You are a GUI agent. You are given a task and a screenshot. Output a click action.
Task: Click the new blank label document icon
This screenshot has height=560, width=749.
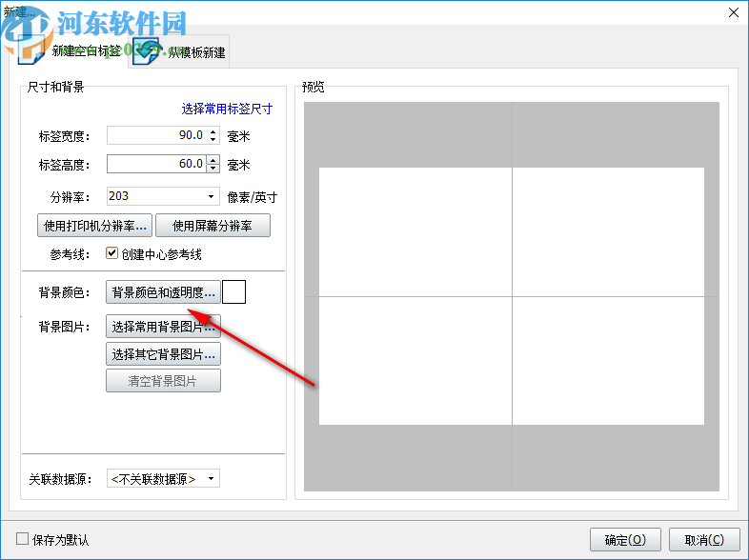pos(30,50)
